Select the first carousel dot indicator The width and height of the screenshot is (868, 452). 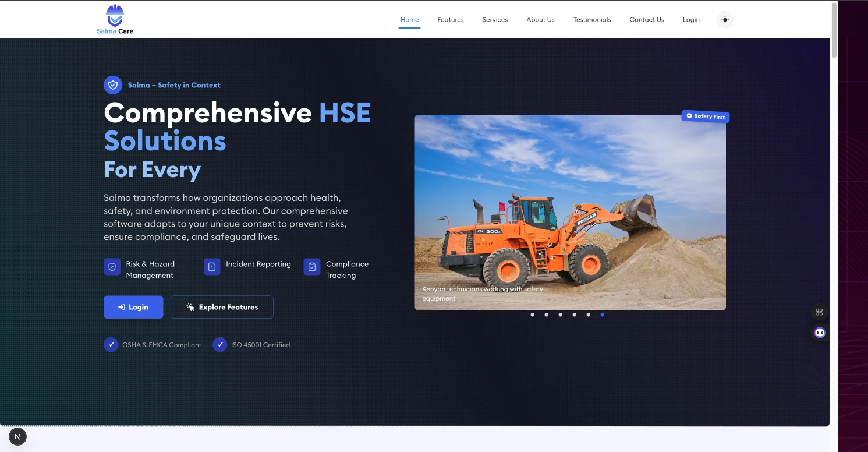point(532,315)
